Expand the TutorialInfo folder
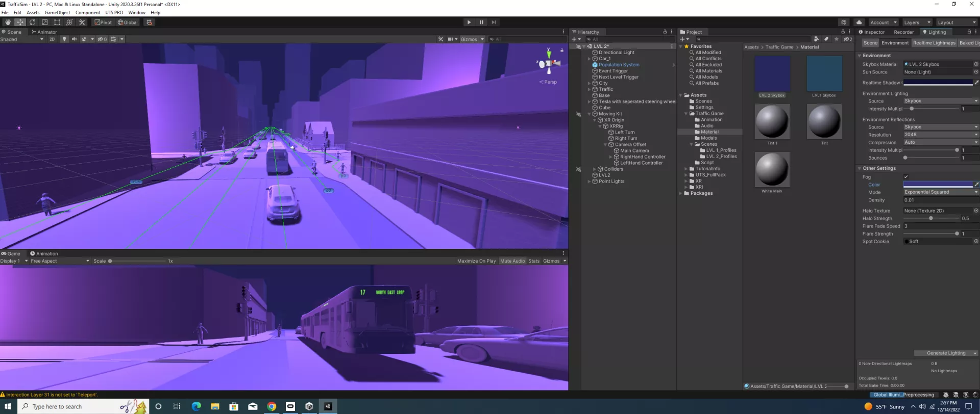Viewport: 980px width, 414px height. 686,169
